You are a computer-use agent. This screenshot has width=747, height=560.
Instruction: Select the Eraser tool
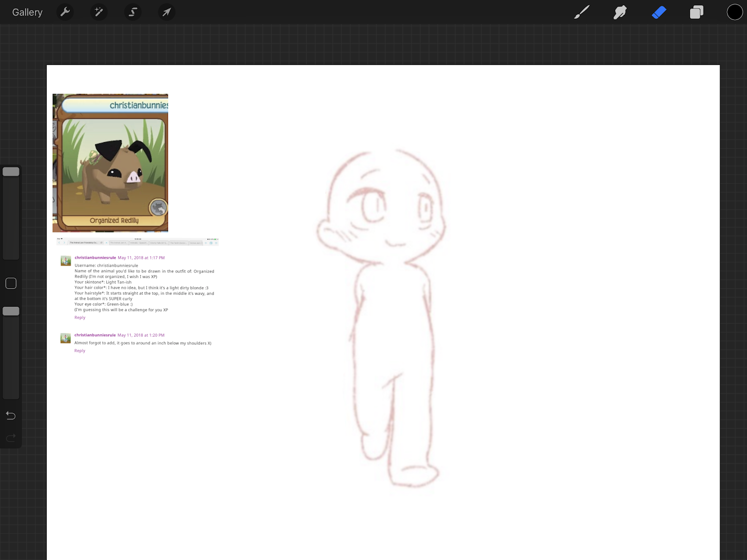tap(659, 12)
